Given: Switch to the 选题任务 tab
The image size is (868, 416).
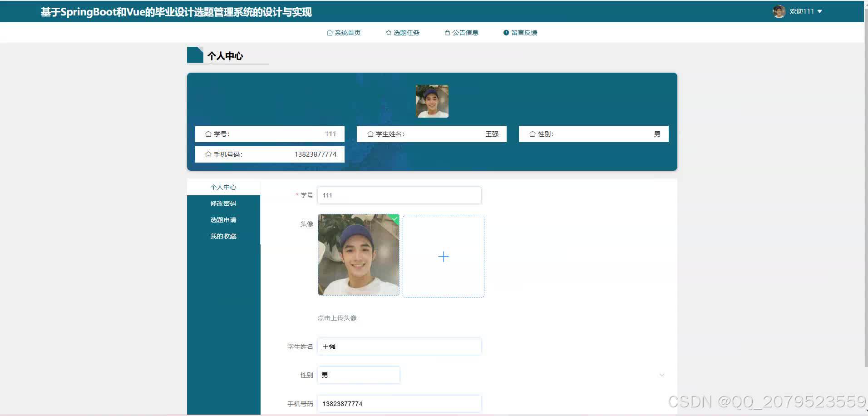Looking at the screenshot, I should tap(406, 32).
